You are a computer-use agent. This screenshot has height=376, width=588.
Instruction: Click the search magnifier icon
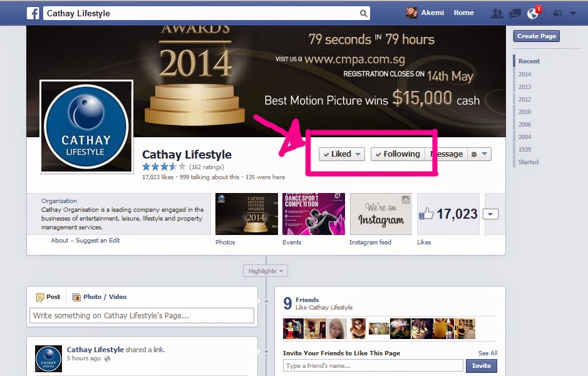pos(363,14)
